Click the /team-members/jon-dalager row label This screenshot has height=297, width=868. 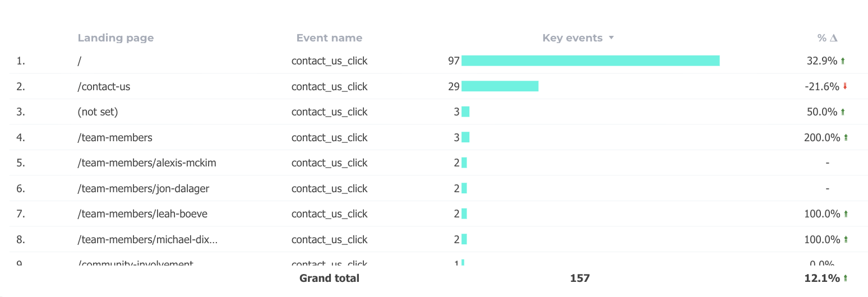[x=144, y=189]
